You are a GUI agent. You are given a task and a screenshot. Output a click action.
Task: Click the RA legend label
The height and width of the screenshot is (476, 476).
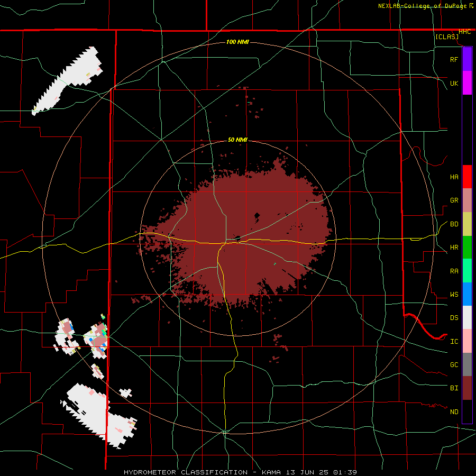(x=454, y=271)
